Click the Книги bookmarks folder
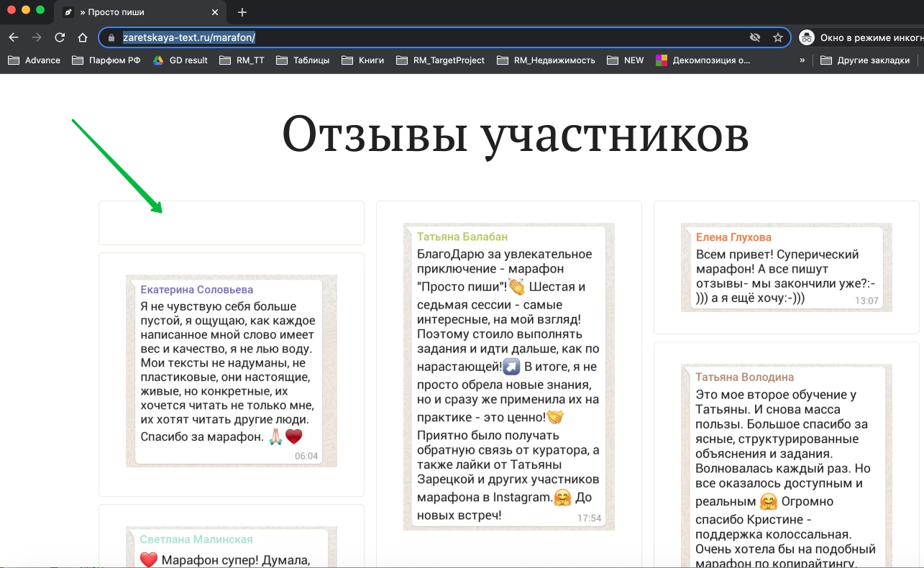This screenshot has width=924, height=568. 363,60
